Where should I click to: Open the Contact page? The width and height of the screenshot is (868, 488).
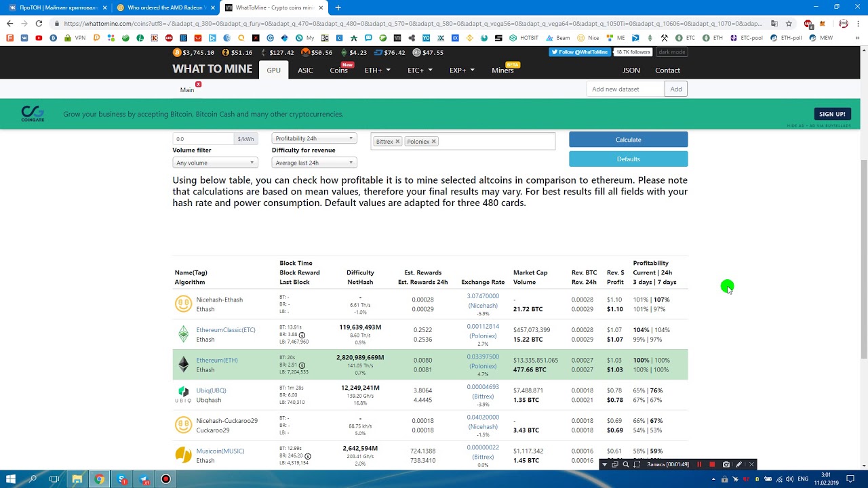point(667,70)
